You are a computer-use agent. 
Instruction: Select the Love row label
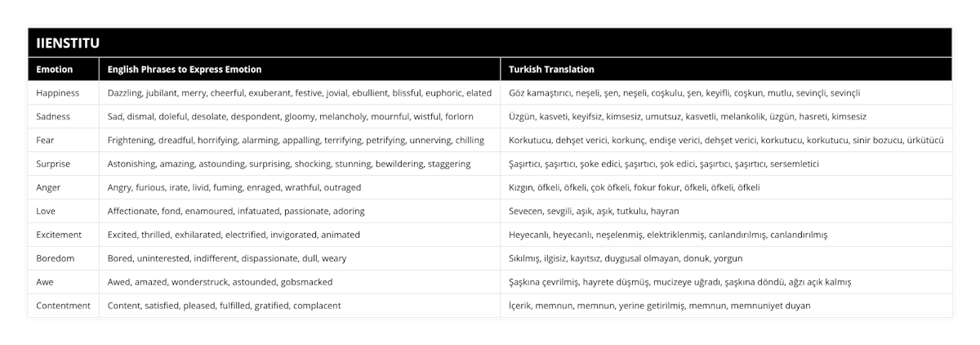pos(47,211)
